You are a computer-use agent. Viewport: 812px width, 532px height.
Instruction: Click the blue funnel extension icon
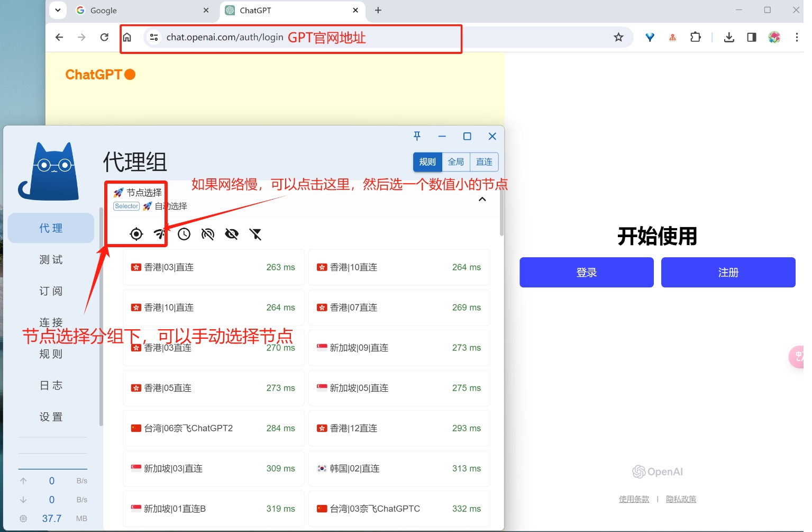(650, 37)
